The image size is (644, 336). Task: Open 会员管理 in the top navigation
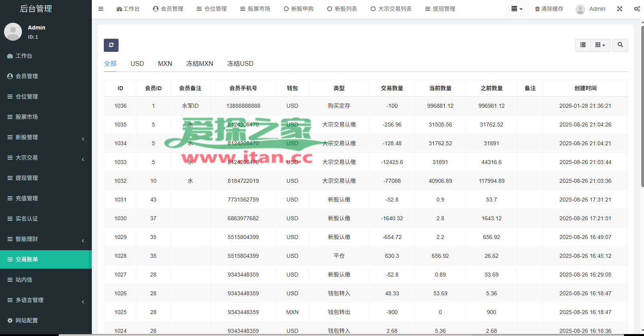(168, 9)
